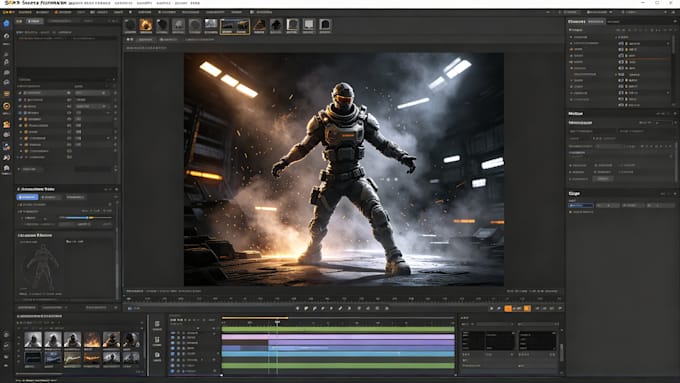Select the light gray square preset

pyautogui.click(x=308, y=26)
